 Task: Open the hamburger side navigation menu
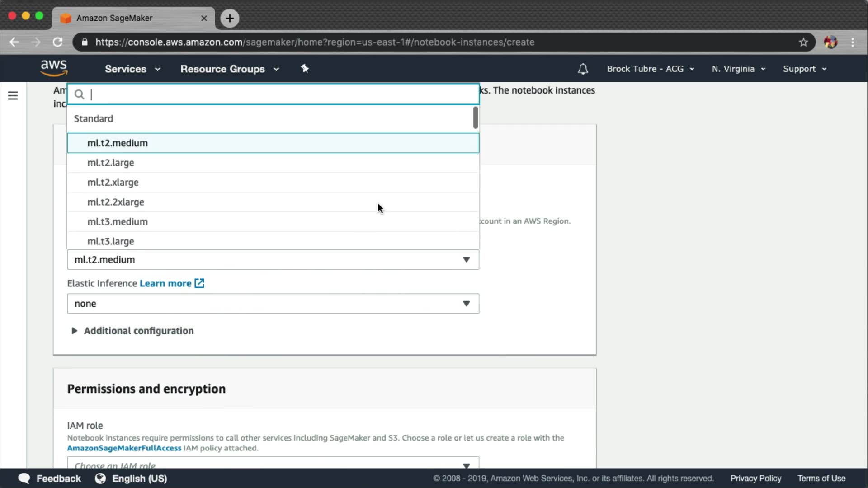(13, 95)
